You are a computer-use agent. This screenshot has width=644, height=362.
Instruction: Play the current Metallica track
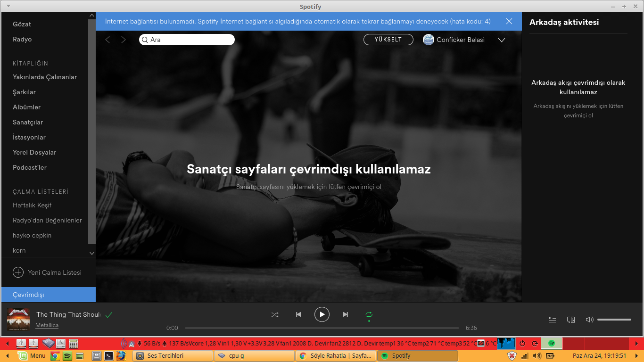click(x=322, y=314)
